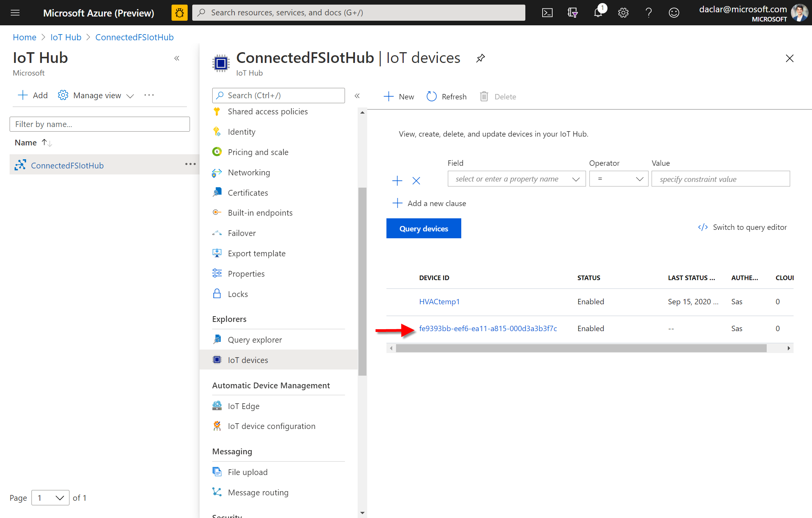Image resolution: width=812 pixels, height=518 pixels.
Task: Click Query devices button
Action: [x=424, y=229]
